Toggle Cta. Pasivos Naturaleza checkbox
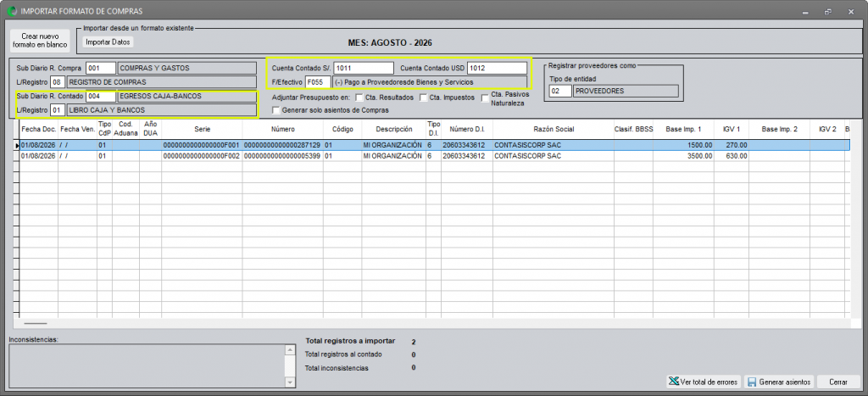The image size is (868, 396). 484,98
